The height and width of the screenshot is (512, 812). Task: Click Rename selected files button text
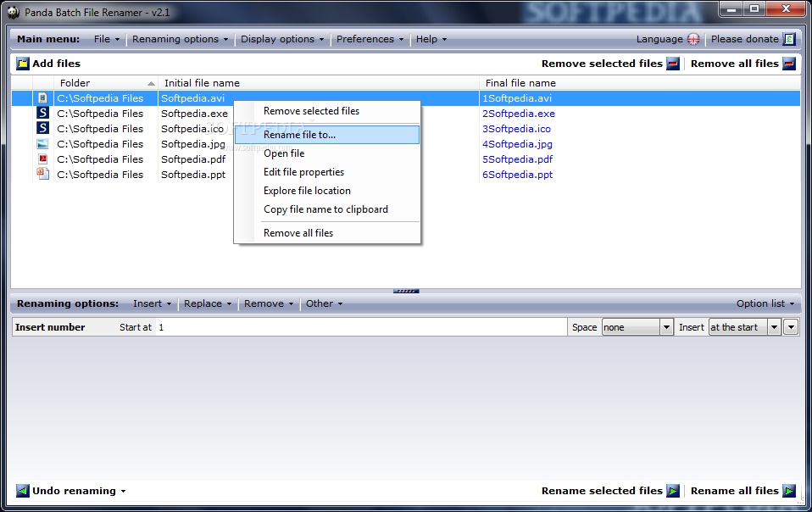602,491
